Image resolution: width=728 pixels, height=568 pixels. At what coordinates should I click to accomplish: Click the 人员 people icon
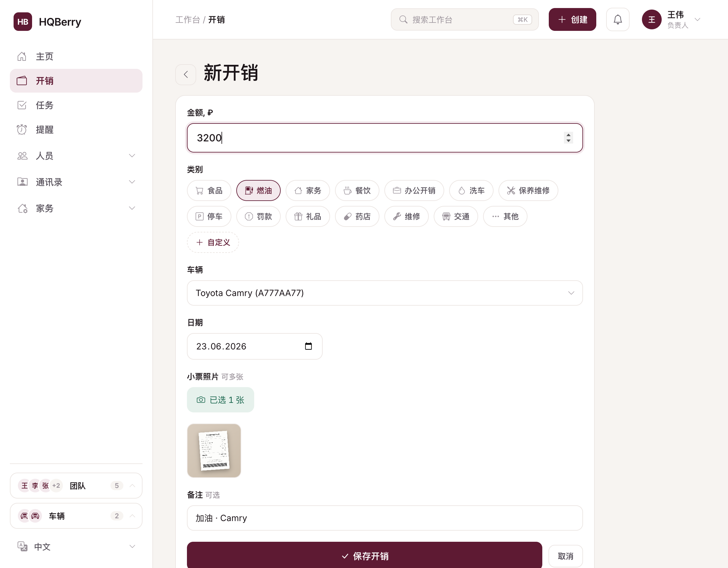tap(22, 156)
